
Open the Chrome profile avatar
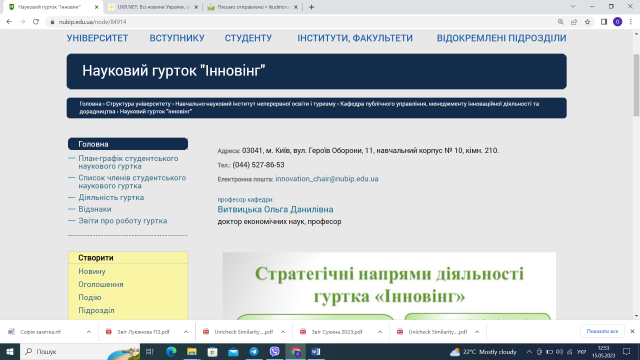coord(618,22)
